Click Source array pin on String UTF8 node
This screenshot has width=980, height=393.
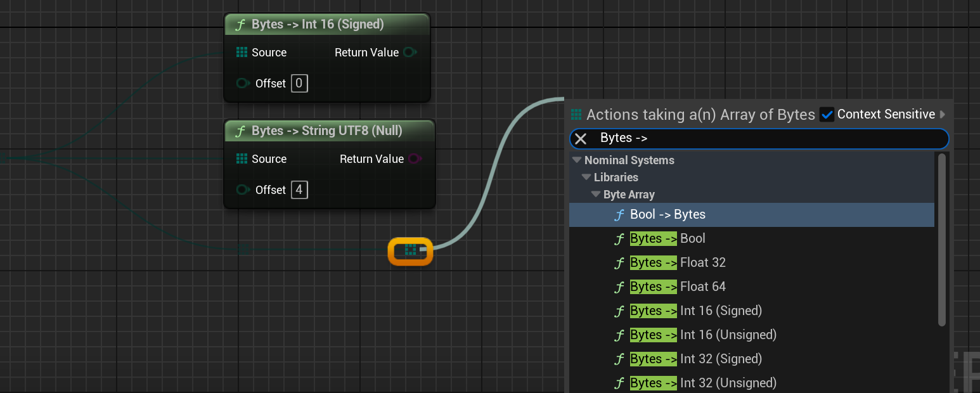click(x=242, y=159)
